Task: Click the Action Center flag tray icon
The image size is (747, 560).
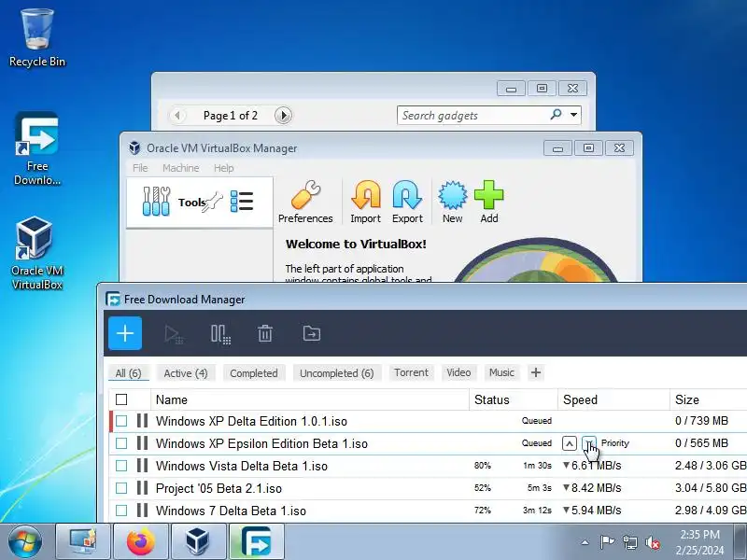Action: (608, 542)
